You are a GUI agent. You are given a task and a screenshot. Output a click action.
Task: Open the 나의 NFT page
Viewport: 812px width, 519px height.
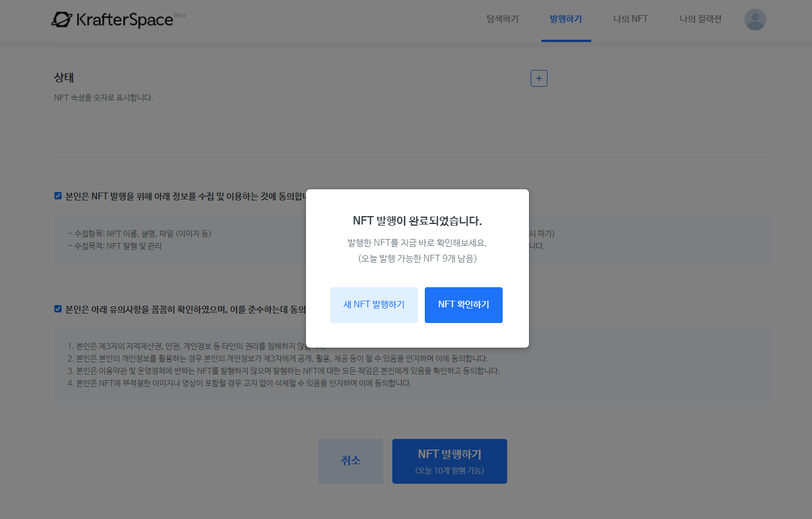tap(630, 18)
